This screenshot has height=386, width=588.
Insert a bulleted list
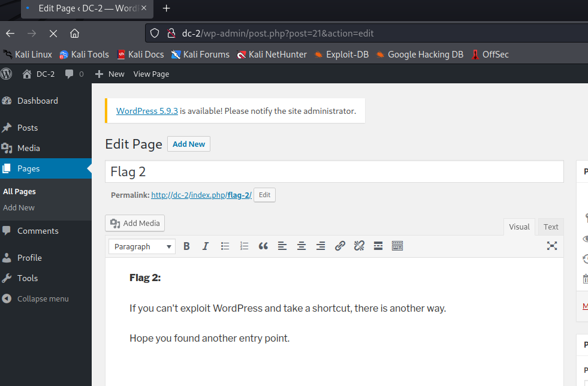(225, 246)
